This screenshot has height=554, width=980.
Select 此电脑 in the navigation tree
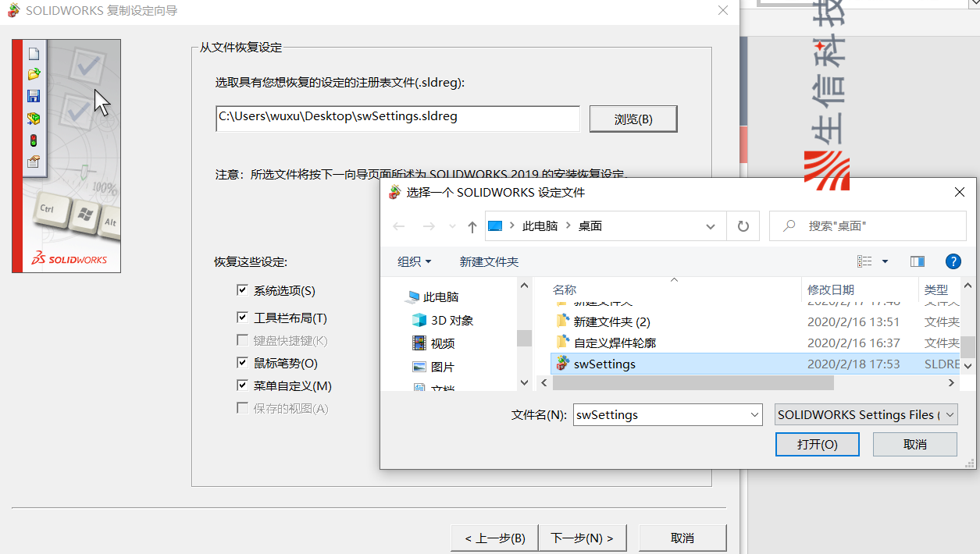pyautogui.click(x=440, y=297)
